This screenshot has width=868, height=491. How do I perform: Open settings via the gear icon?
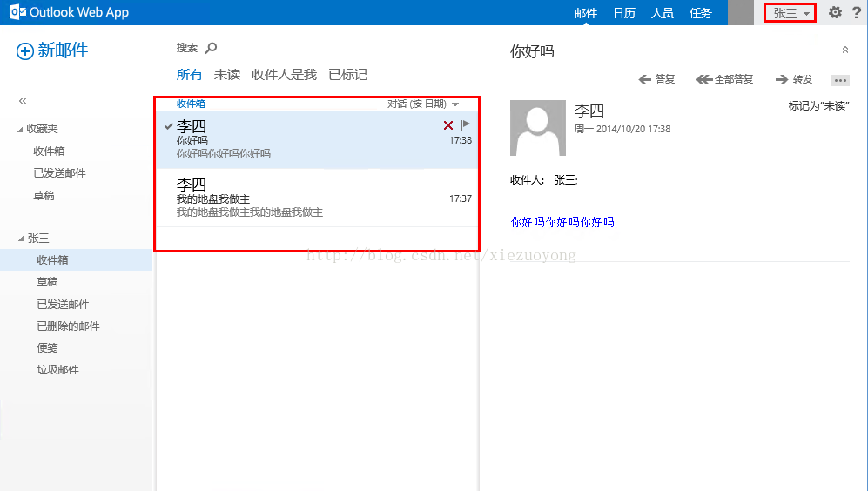(835, 12)
